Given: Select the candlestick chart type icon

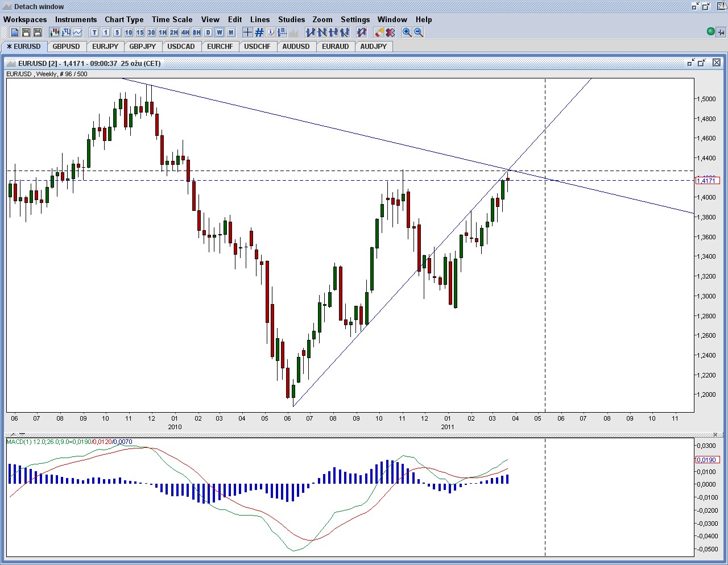Looking at the screenshot, I should pos(55,32).
